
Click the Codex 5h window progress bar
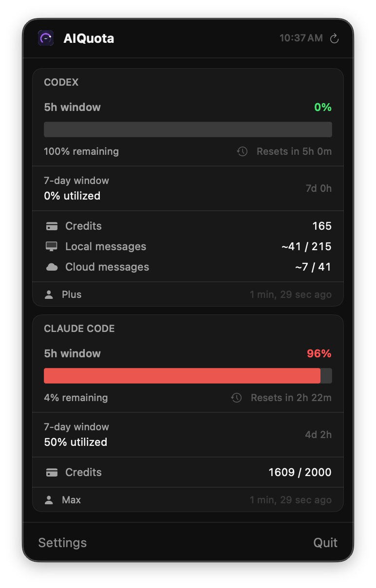pyautogui.click(x=188, y=129)
